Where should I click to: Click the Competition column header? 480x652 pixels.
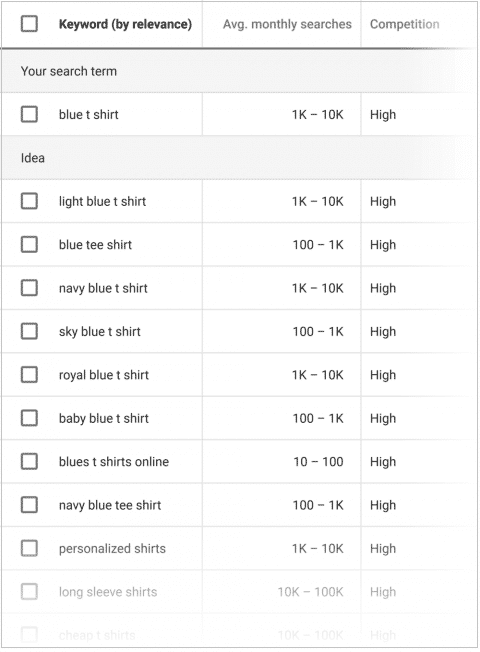405,24
